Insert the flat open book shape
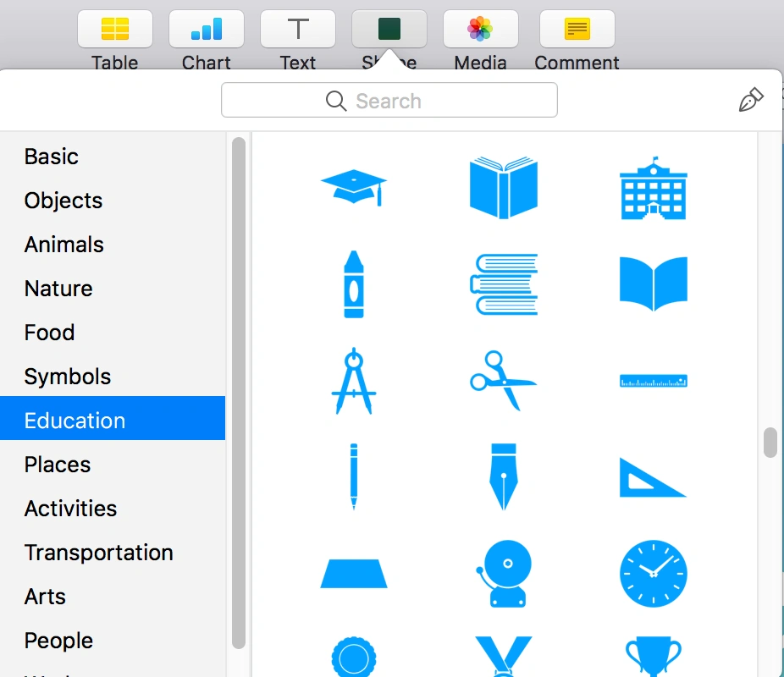 point(654,283)
